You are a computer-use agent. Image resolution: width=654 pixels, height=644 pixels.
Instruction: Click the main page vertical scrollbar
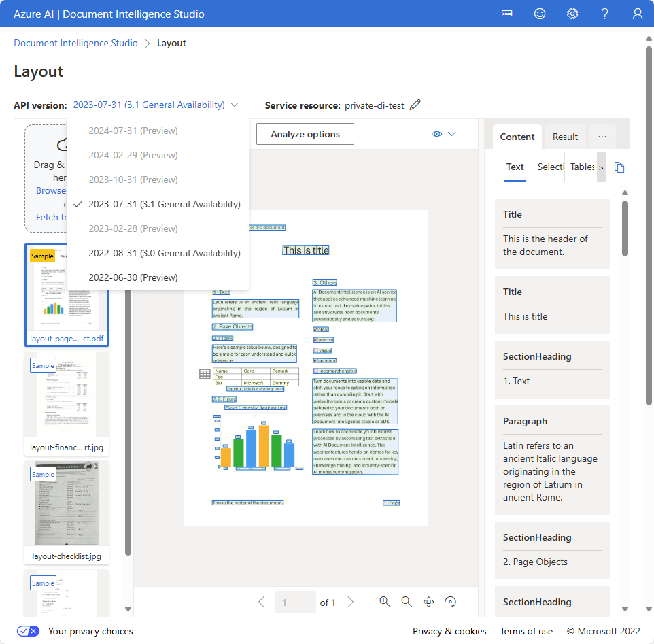point(649,225)
